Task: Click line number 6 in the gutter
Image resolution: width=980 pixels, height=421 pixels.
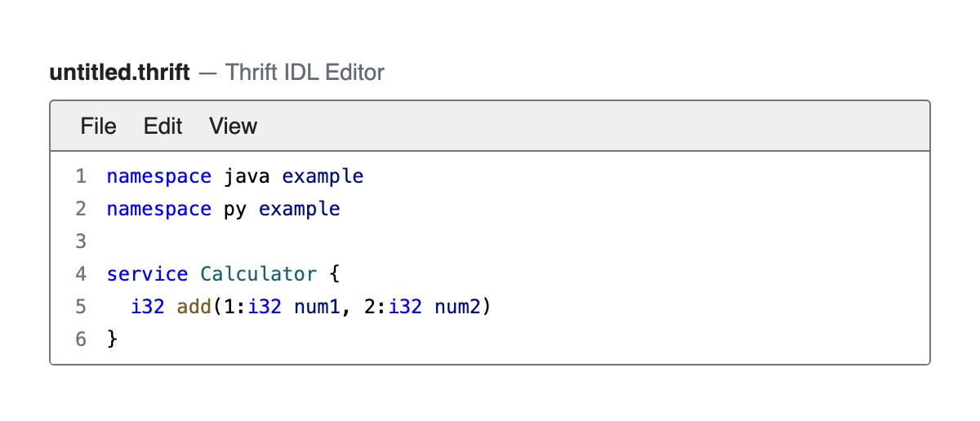Action: 80,339
